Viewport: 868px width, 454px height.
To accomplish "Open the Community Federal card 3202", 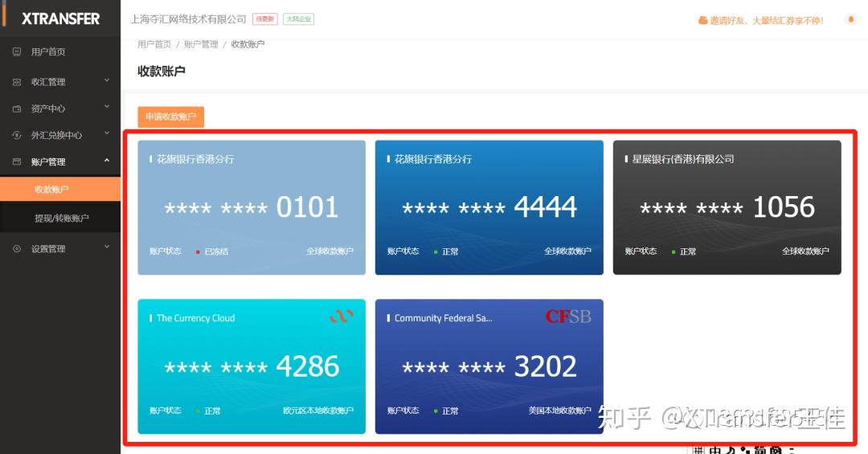I will point(489,366).
